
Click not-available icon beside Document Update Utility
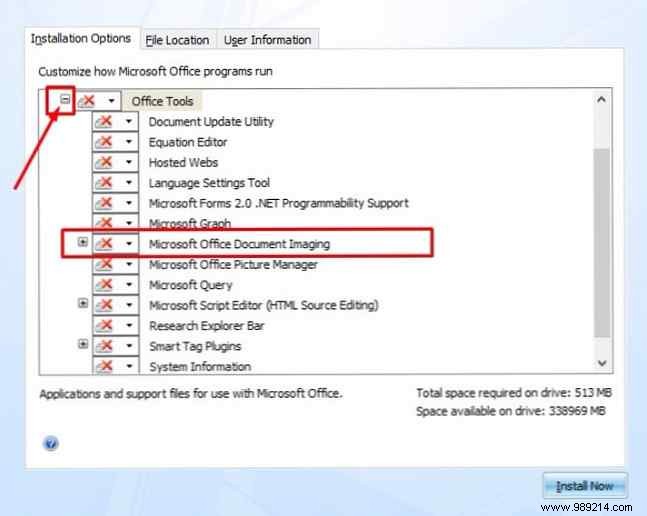click(104, 121)
